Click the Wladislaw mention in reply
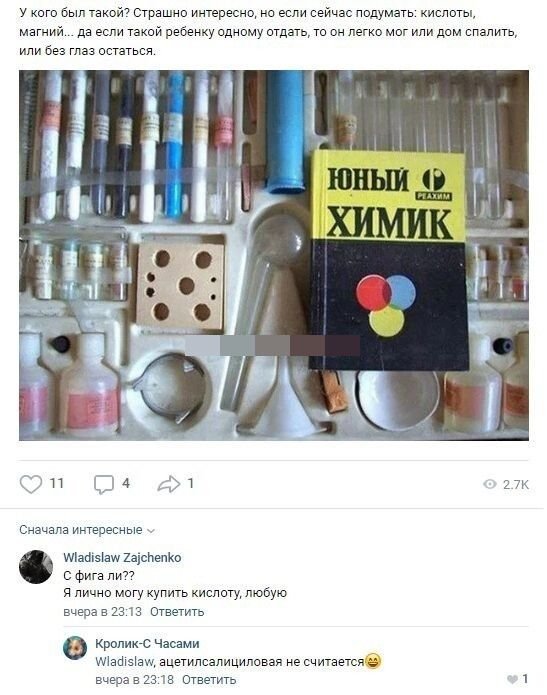 pos(124,662)
